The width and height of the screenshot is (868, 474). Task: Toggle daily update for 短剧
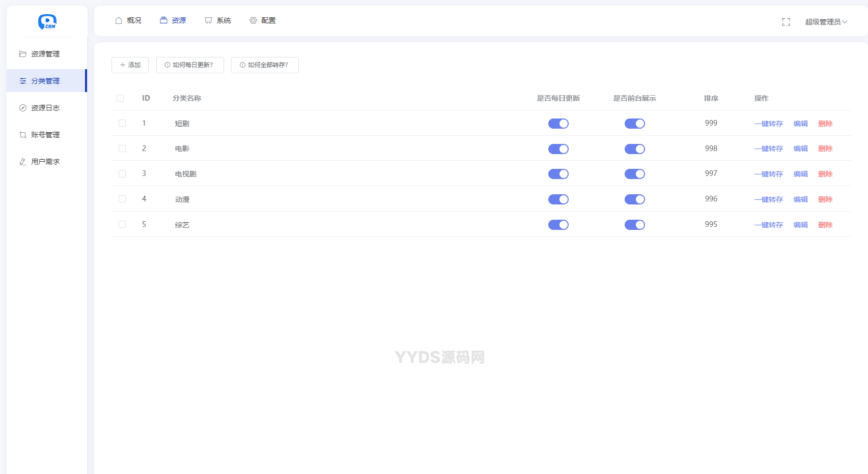coord(558,124)
